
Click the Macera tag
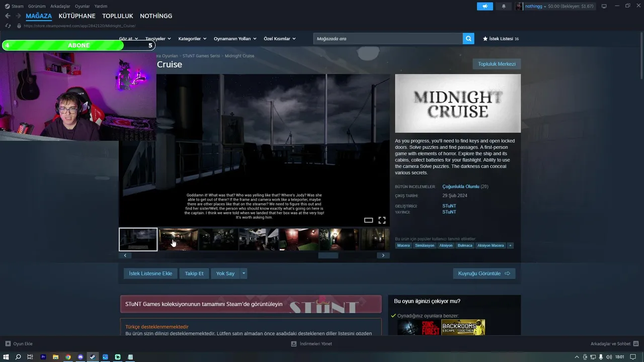pos(404,245)
